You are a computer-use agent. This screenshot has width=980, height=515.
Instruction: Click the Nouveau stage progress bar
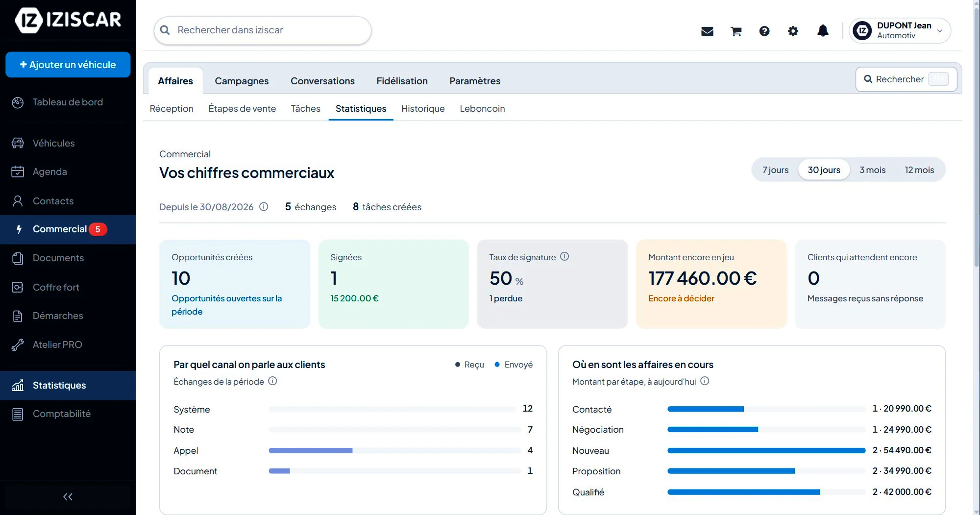tap(766, 450)
